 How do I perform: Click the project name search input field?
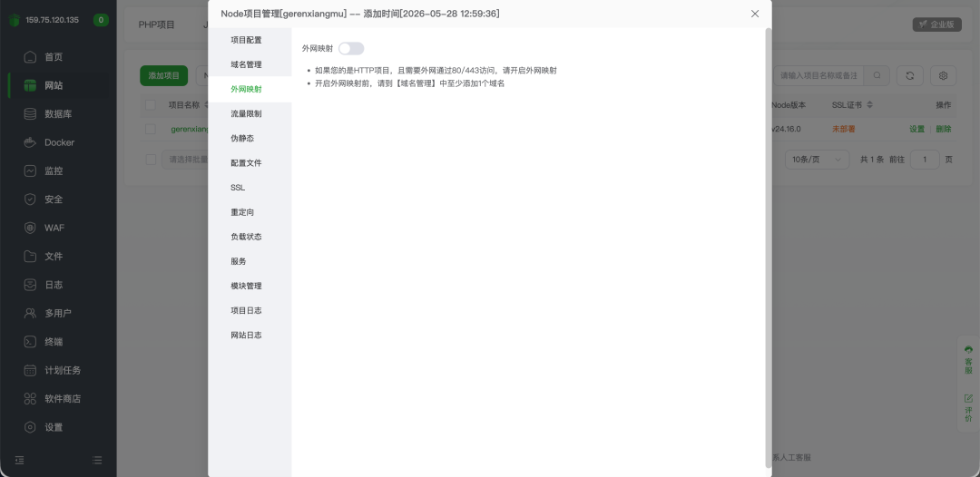(819, 75)
